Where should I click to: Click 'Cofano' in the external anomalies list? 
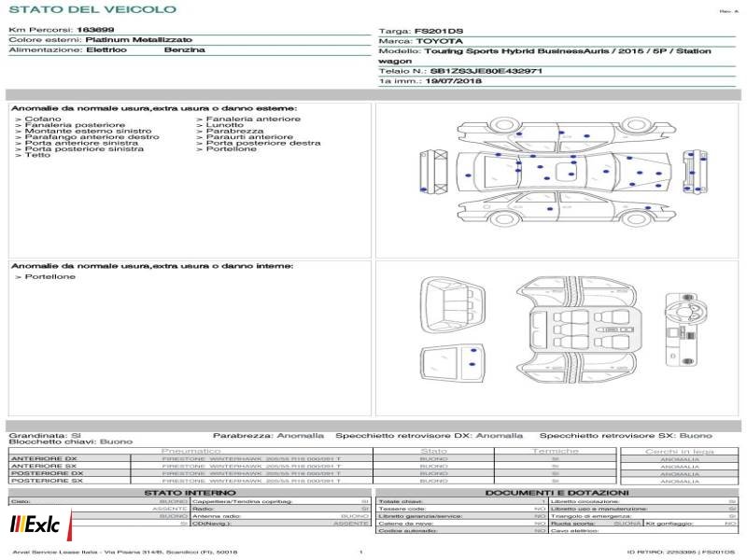point(43,119)
